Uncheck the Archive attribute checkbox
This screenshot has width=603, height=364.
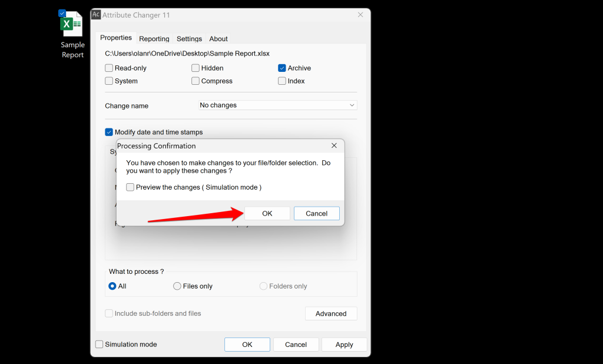(x=282, y=68)
